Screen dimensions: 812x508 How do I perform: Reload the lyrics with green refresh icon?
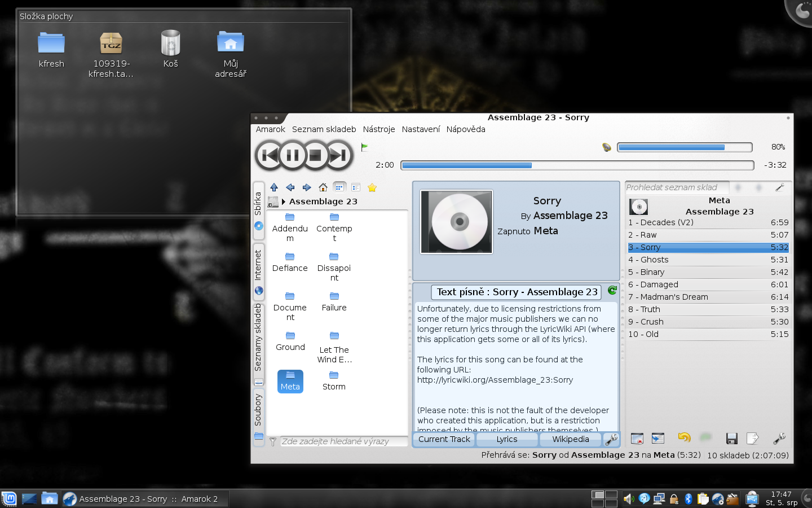[x=612, y=290]
